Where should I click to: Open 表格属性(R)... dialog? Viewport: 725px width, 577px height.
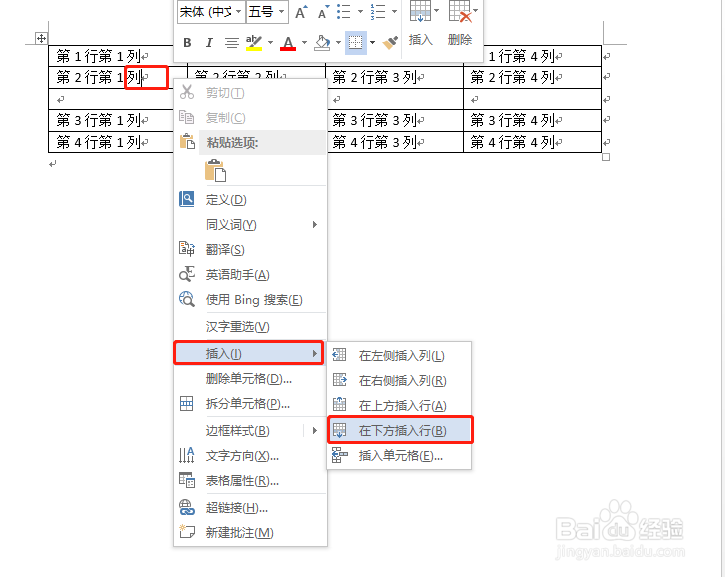point(251,481)
